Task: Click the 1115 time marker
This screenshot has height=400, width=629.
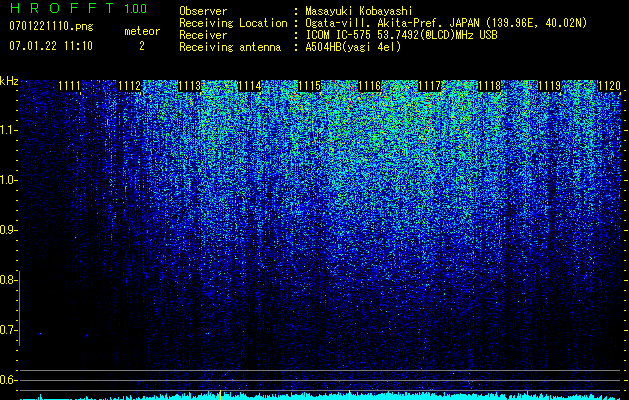Action: pos(309,86)
